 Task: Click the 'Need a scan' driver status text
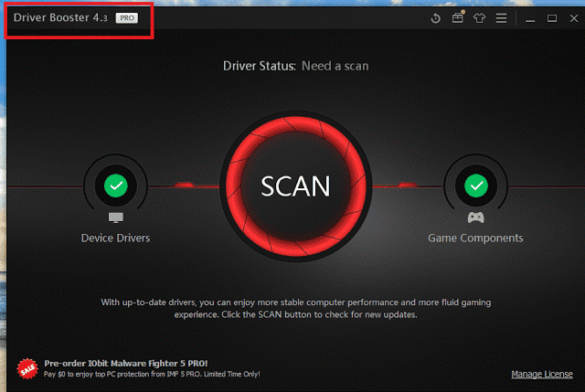tap(335, 66)
